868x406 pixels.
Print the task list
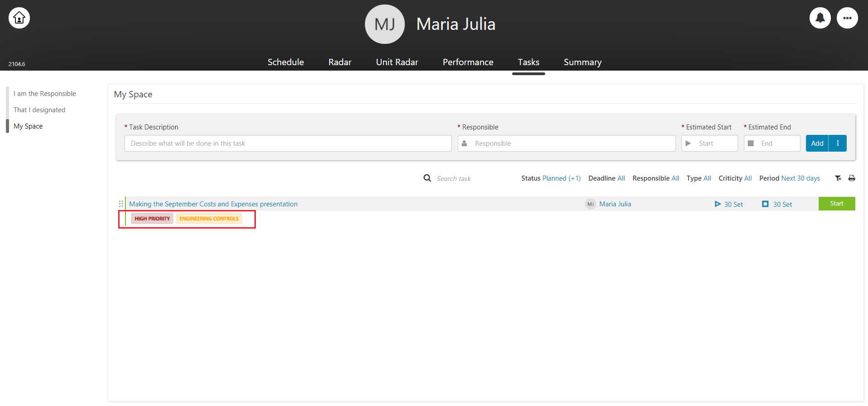point(852,178)
